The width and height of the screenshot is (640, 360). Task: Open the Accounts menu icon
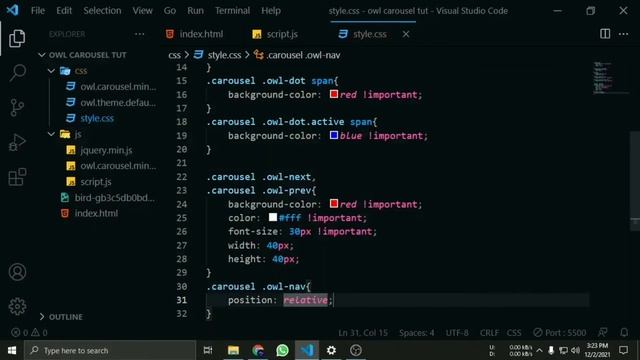click(x=17, y=272)
